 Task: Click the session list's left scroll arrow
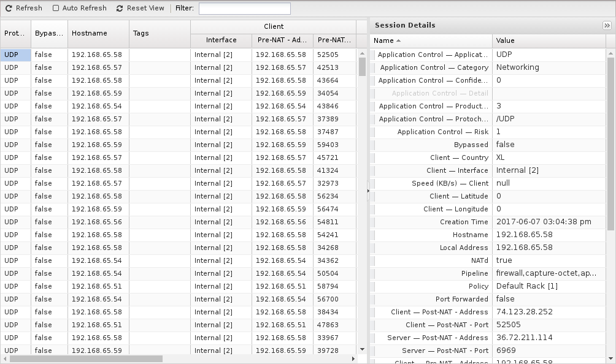point(5,358)
